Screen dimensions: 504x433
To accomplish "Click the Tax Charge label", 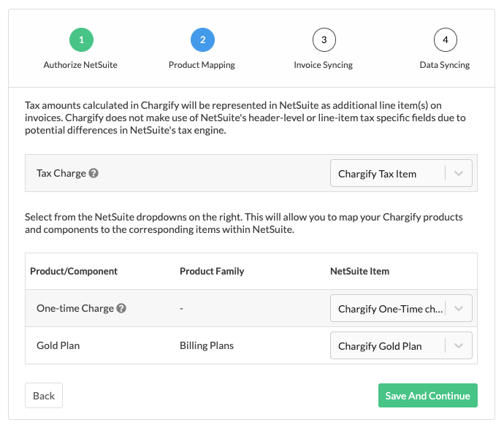I will click(61, 174).
